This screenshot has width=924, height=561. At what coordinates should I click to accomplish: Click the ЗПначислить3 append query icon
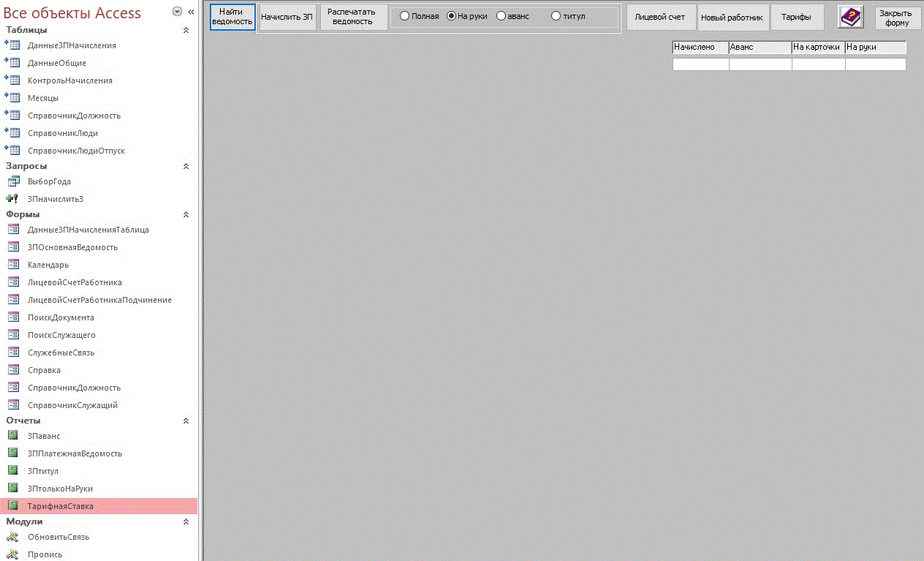(12, 199)
